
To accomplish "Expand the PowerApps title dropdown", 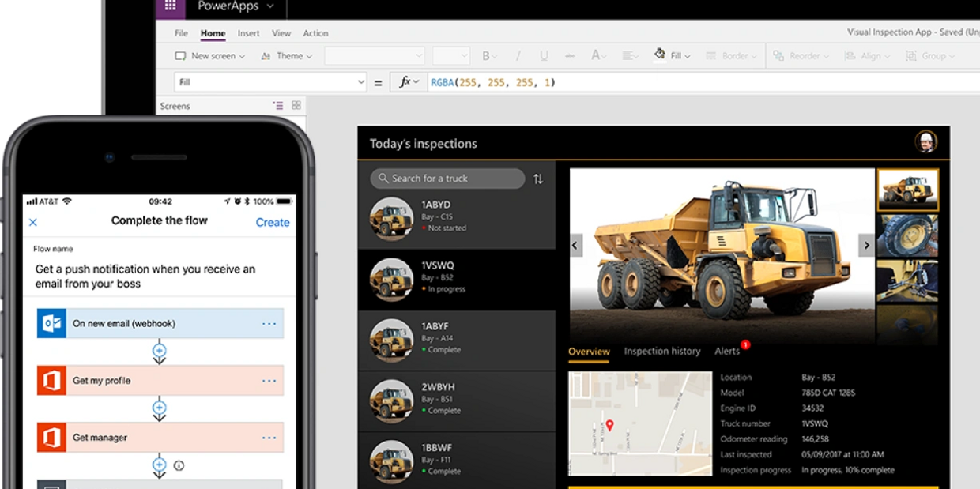I will [x=271, y=6].
